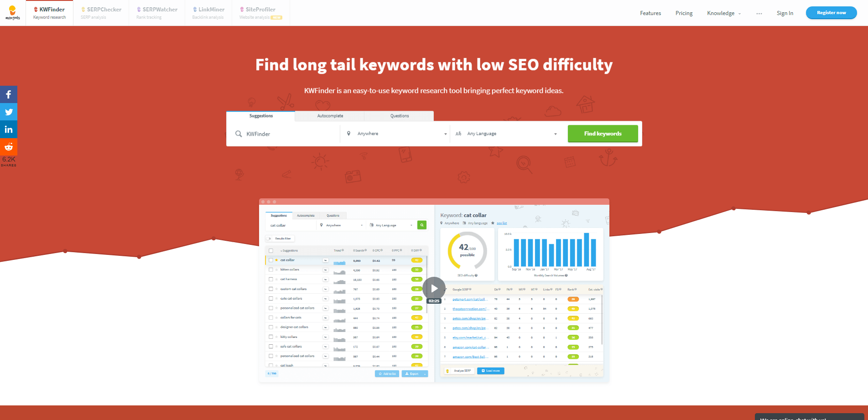Open the three-dots more menu in navbar
The image size is (868, 420).
pos(759,13)
